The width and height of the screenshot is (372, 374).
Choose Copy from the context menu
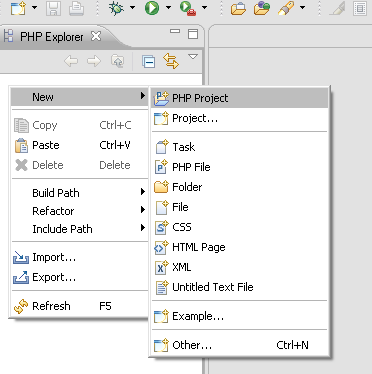(79, 125)
